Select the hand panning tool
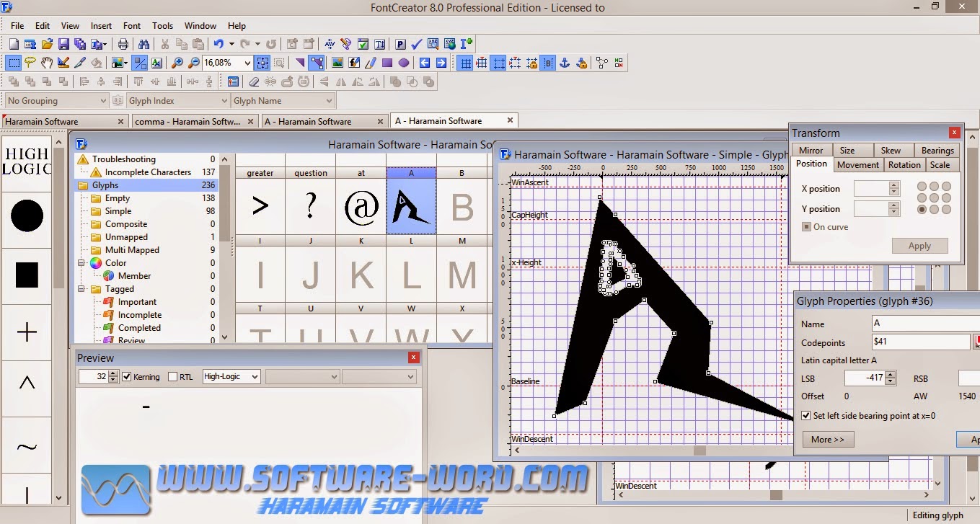980x524 pixels. pos(47,63)
